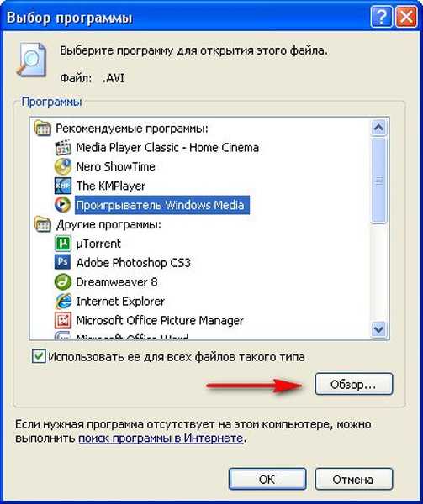Viewport: 423px width, 504px height.
Task: Select the µTorrent green icon
Action: coord(63,244)
